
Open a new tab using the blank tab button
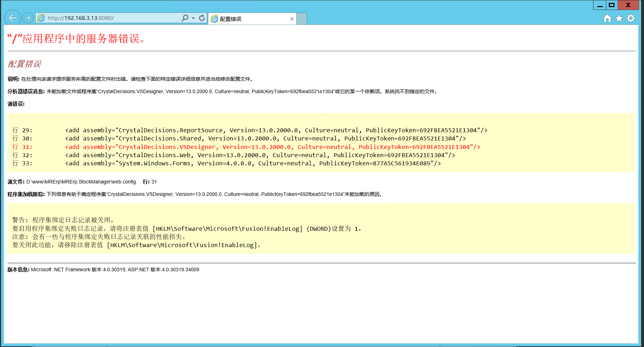tap(302, 19)
